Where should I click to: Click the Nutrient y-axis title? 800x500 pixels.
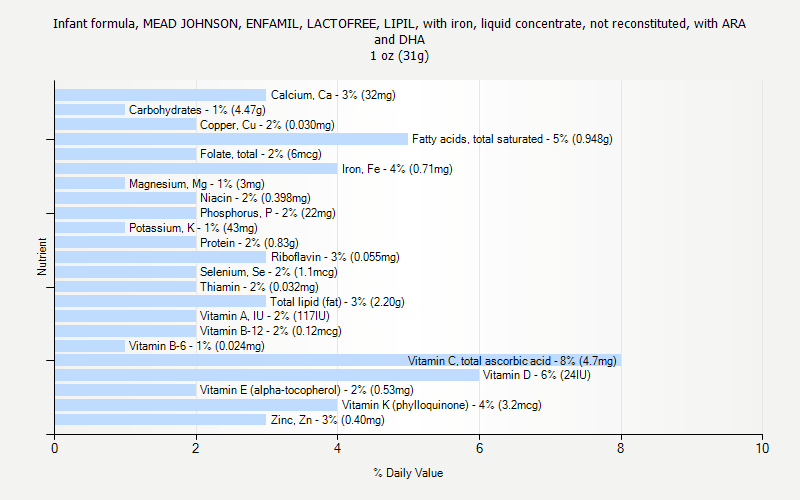click(x=42, y=257)
